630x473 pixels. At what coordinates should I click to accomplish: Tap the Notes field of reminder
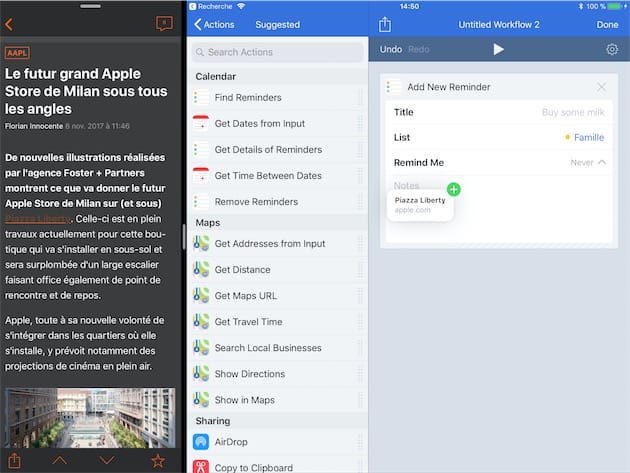499,209
